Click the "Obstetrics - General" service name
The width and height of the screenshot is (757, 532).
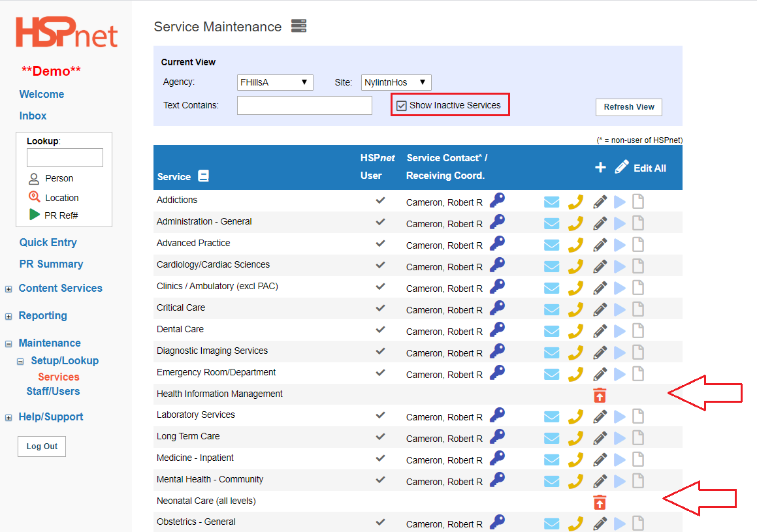pyautogui.click(x=196, y=522)
